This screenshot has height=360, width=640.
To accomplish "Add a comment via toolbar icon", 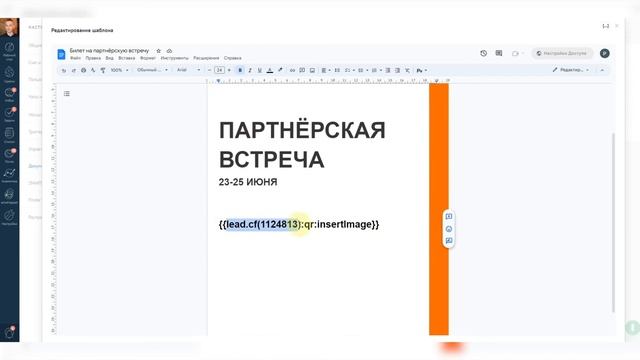I will click(x=302, y=70).
